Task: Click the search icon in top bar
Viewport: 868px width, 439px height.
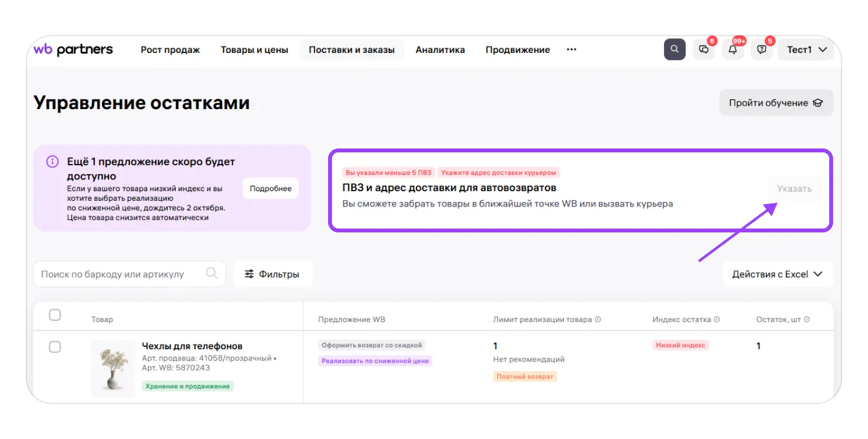Action: 674,50
